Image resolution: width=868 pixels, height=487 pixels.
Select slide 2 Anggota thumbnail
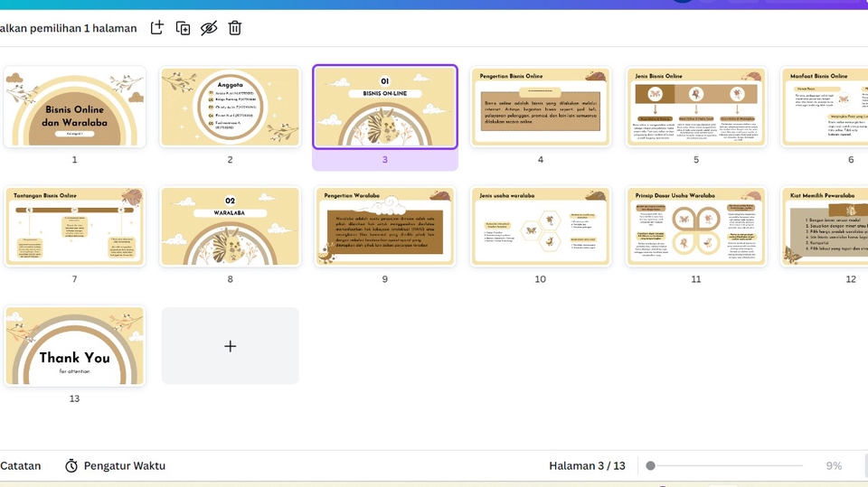[x=231, y=107]
